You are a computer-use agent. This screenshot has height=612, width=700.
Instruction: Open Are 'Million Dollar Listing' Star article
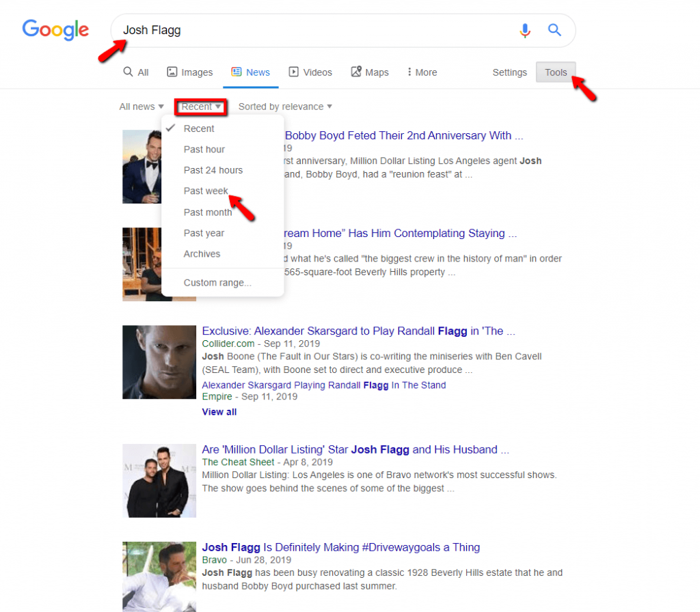pyautogui.click(x=355, y=449)
